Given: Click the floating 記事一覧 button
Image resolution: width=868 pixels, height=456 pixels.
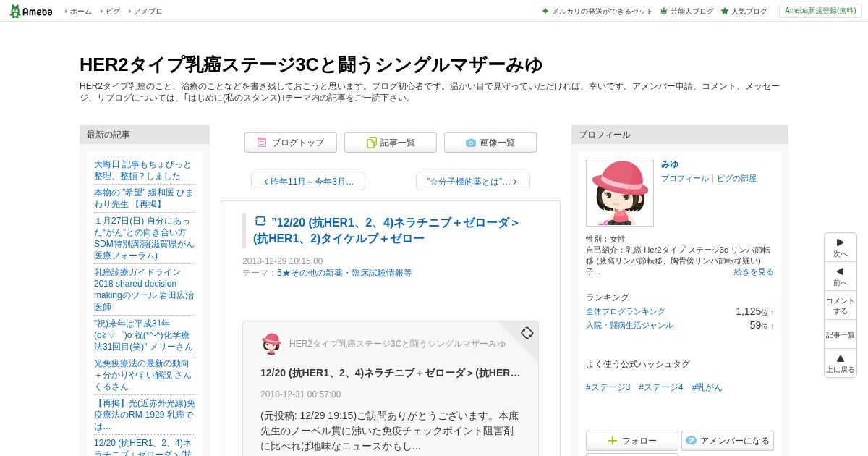Looking at the screenshot, I should [841, 334].
